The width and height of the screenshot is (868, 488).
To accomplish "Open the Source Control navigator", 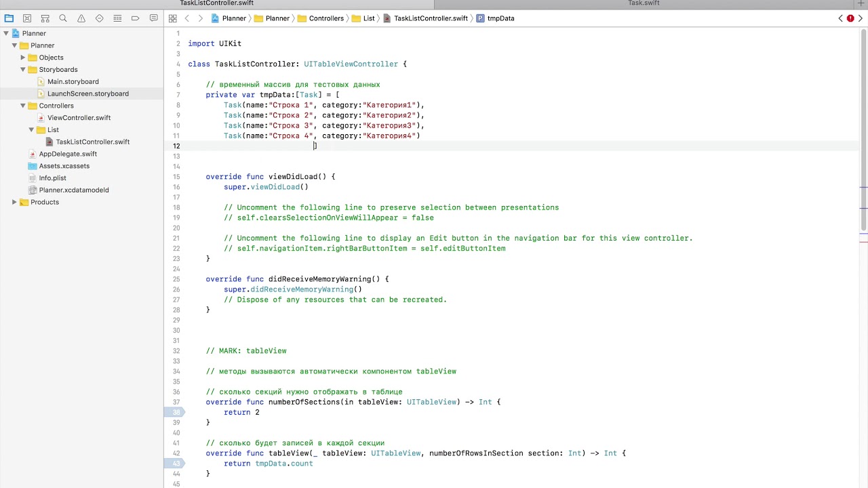I will (27, 18).
